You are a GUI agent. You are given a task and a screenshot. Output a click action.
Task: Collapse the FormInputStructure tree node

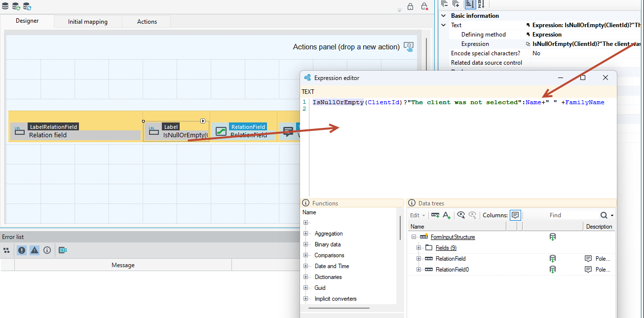414,237
